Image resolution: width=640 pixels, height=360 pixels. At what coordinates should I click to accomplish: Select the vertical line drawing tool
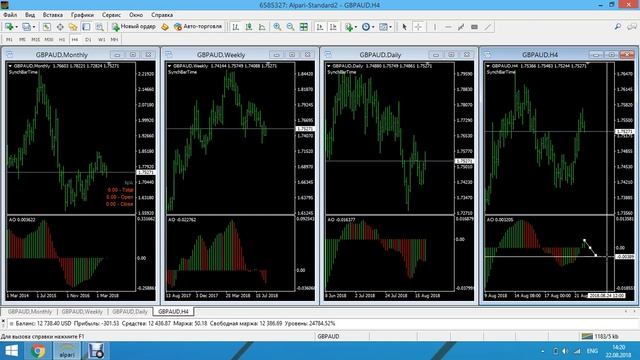435,27
